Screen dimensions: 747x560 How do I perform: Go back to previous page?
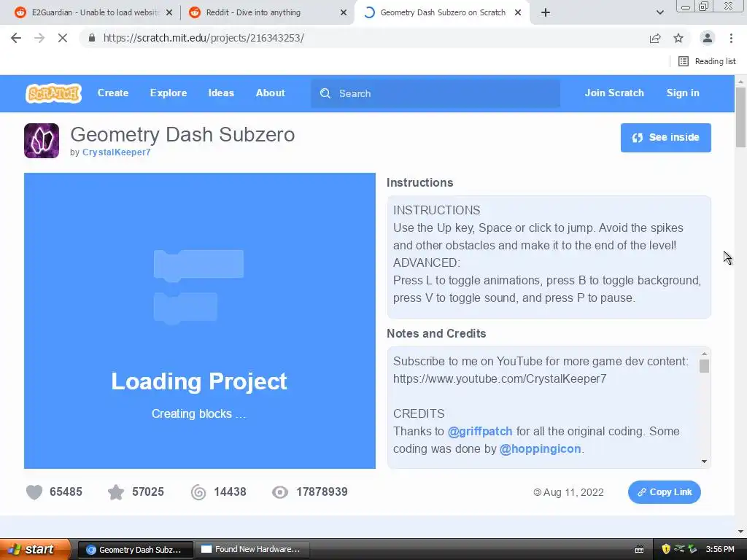tap(16, 38)
